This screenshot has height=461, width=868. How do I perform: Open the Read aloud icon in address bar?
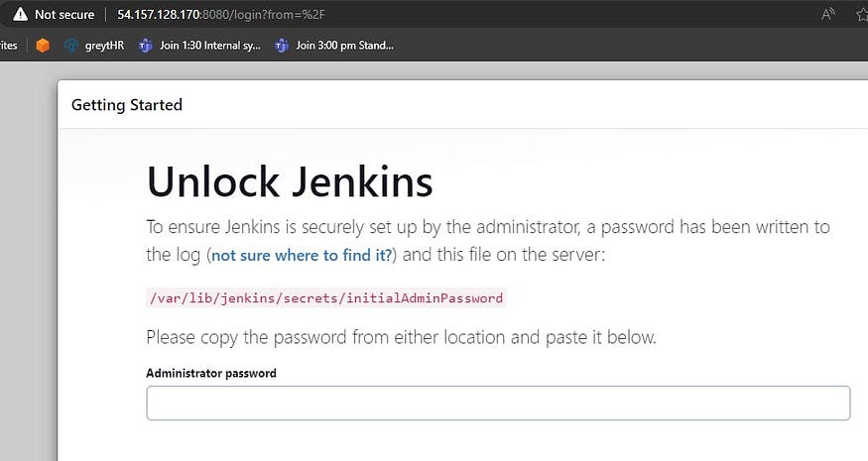point(827,14)
